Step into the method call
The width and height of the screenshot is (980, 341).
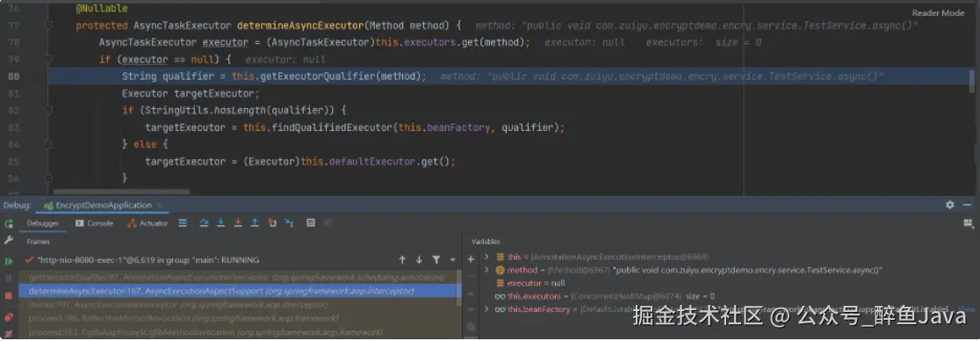221,222
